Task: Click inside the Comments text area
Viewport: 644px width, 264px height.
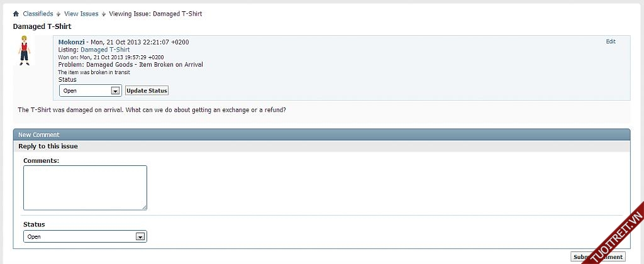Action: [x=85, y=187]
